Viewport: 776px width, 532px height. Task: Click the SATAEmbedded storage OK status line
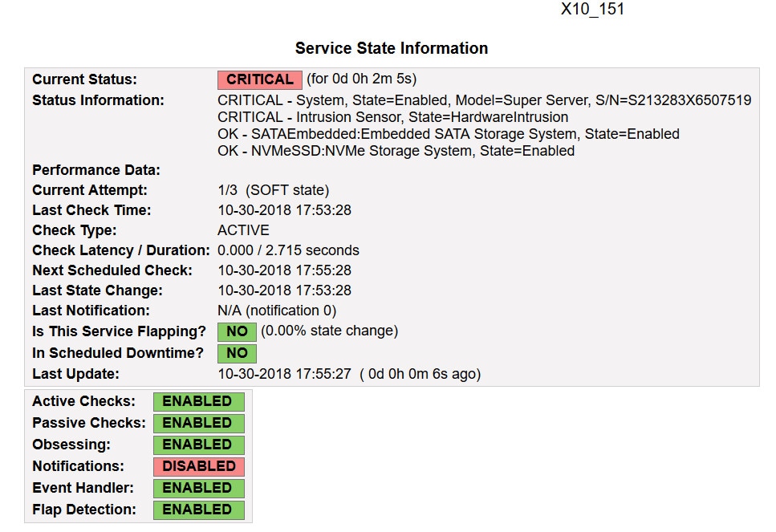pyautogui.click(x=448, y=134)
